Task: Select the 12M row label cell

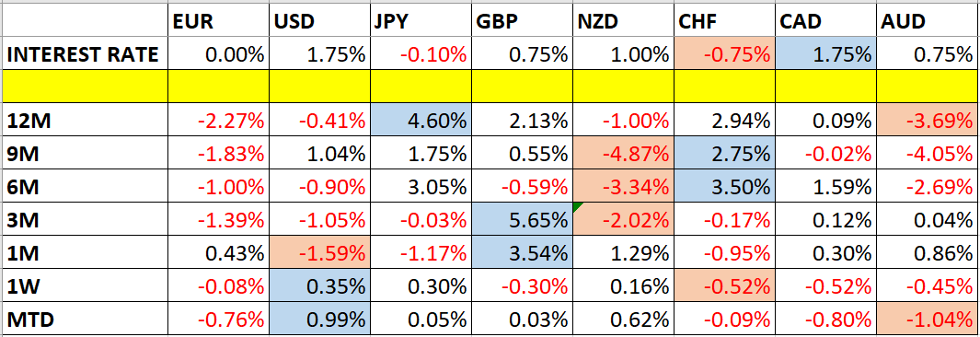Action: coord(86,120)
